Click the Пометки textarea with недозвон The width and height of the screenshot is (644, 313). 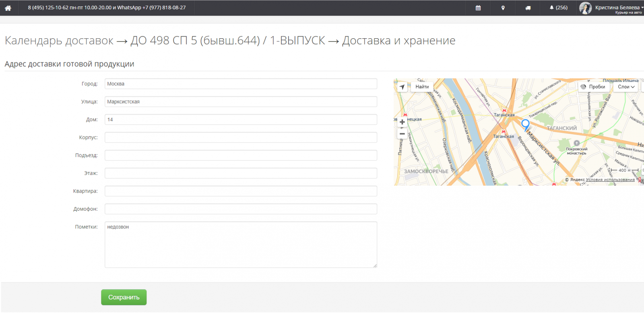click(241, 245)
